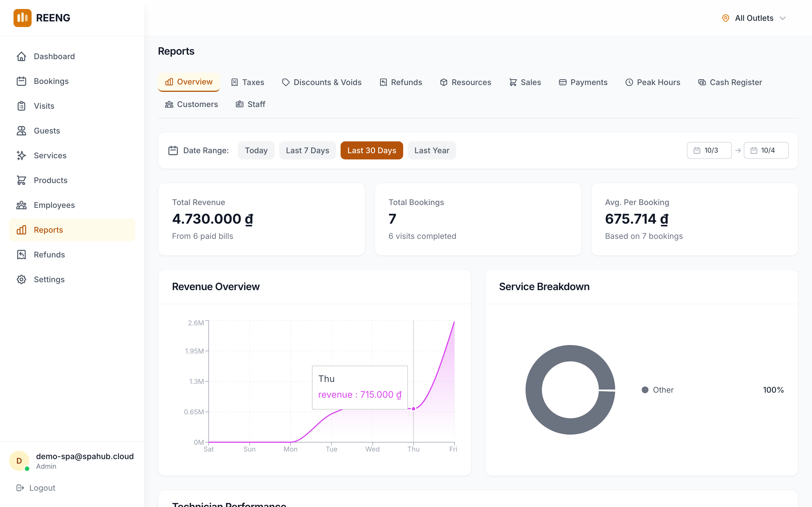Select the Thu data point on revenue chart

tap(413, 409)
